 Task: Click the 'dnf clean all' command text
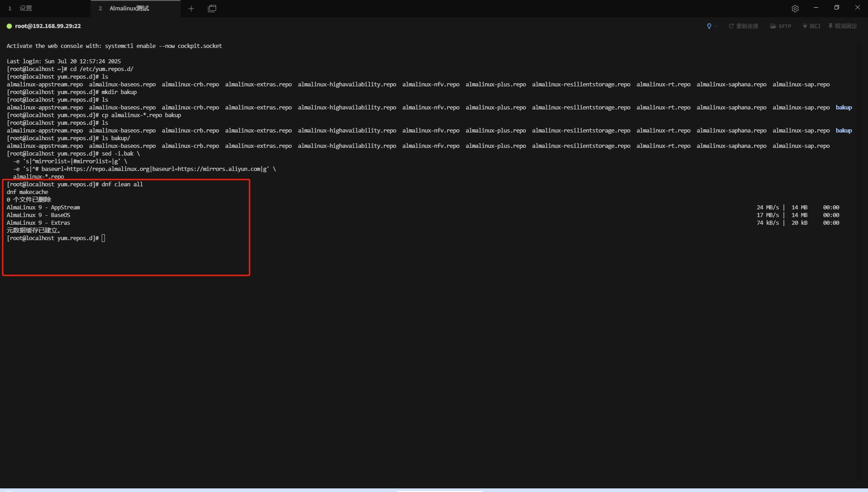pyautogui.click(x=122, y=184)
